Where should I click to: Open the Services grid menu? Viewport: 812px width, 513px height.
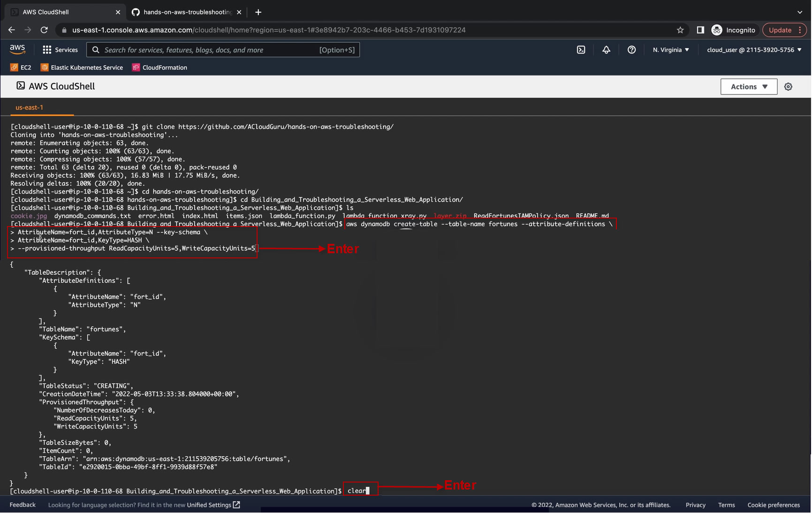[x=60, y=50]
